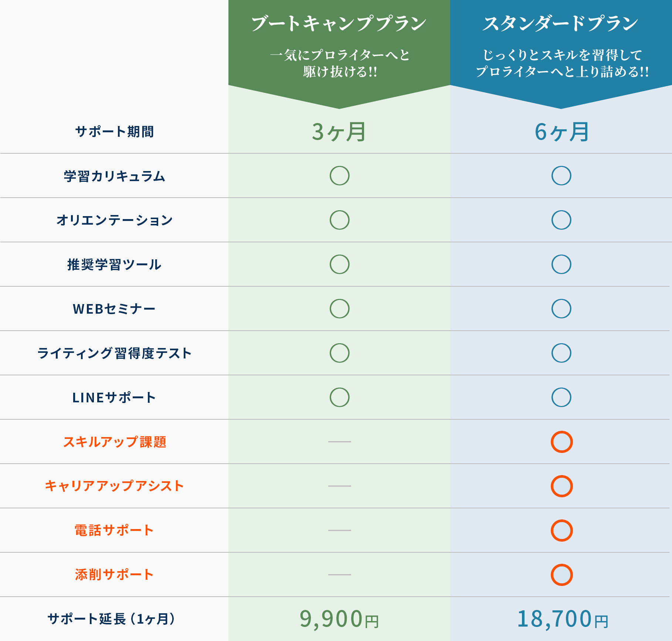Image resolution: width=672 pixels, height=641 pixels.
Task: Click Bootcamp dash mark for スキルアップ課題
Action: pos(339,441)
